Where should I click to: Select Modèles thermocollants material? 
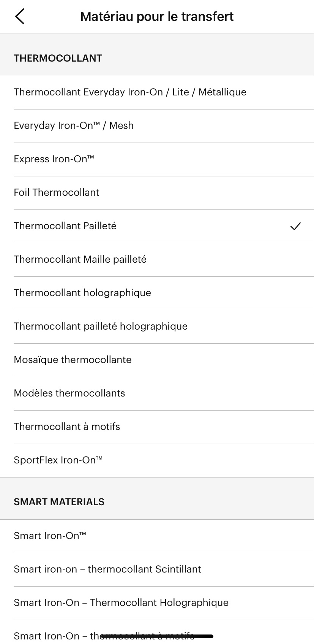(x=69, y=393)
